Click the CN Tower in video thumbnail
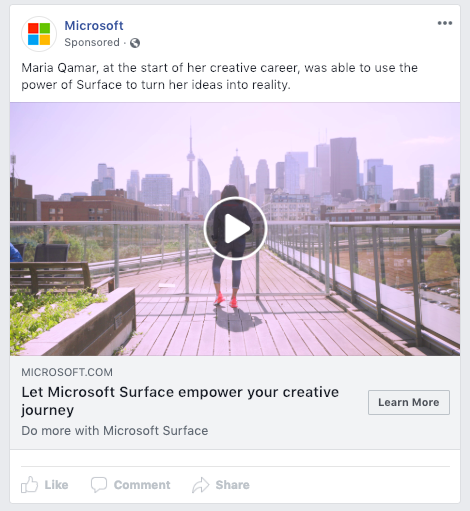470x511 pixels. tap(191, 160)
